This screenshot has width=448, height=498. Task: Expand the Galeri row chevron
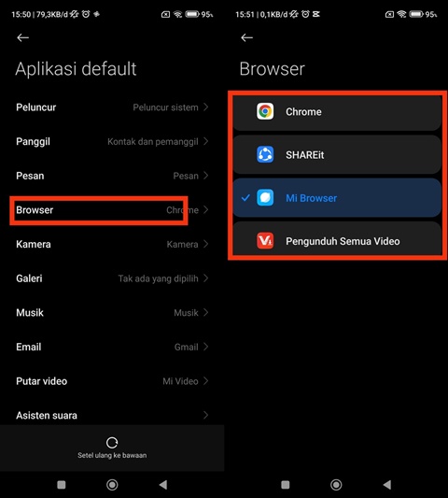206,278
